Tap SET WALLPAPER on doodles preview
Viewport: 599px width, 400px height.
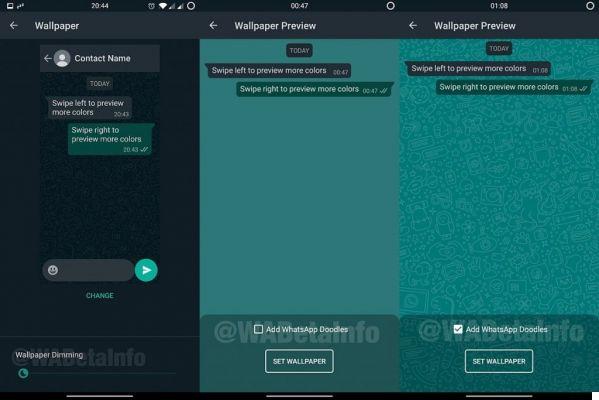[x=499, y=361]
